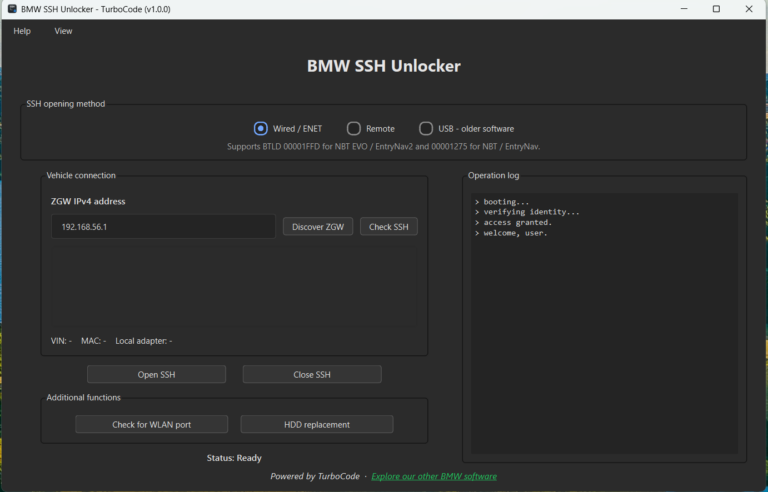Click the 'MAC: -' label
This screenshot has height=492, width=768.
pos(94,341)
